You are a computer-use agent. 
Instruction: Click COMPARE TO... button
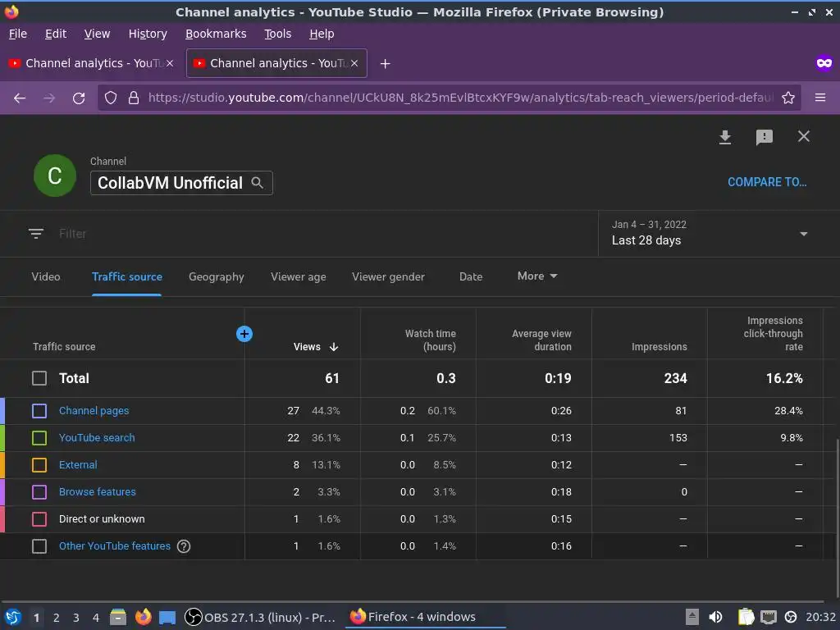(x=767, y=182)
